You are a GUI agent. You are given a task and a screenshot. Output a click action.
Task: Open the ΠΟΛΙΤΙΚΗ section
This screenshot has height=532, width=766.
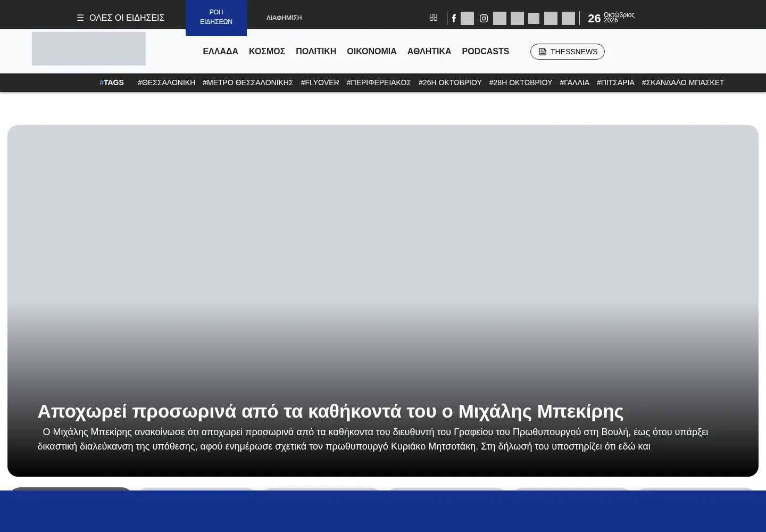[x=316, y=51]
